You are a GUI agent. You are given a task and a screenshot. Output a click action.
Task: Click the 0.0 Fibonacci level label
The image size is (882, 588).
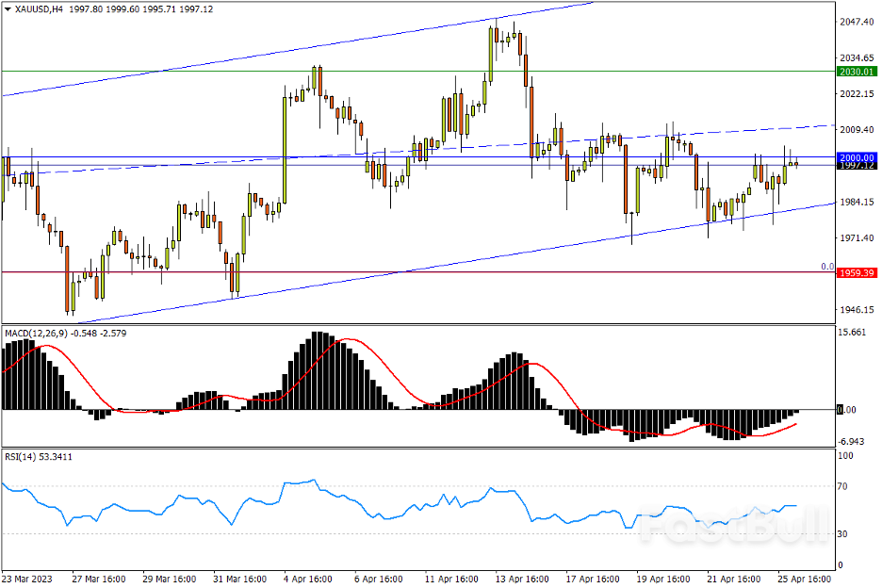(826, 267)
